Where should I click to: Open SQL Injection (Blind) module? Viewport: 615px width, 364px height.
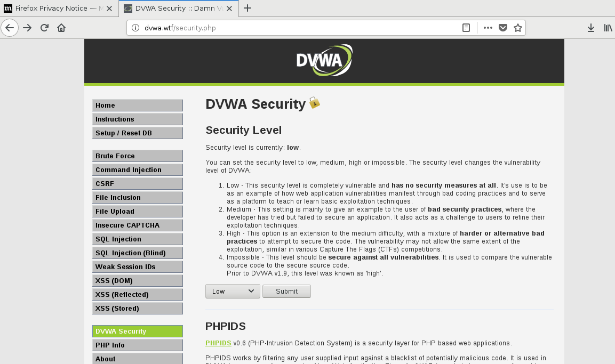pyautogui.click(x=138, y=253)
